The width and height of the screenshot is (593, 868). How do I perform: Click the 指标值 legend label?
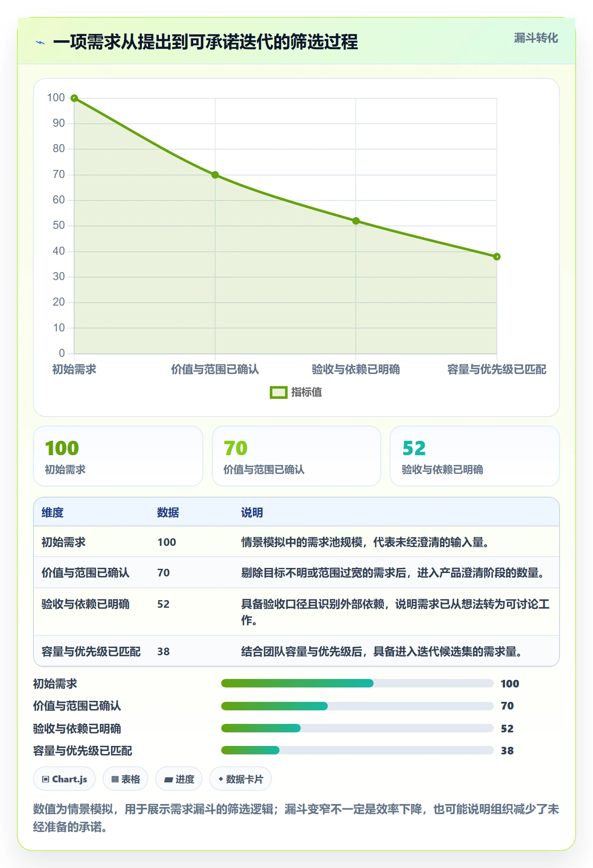click(x=307, y=392)
